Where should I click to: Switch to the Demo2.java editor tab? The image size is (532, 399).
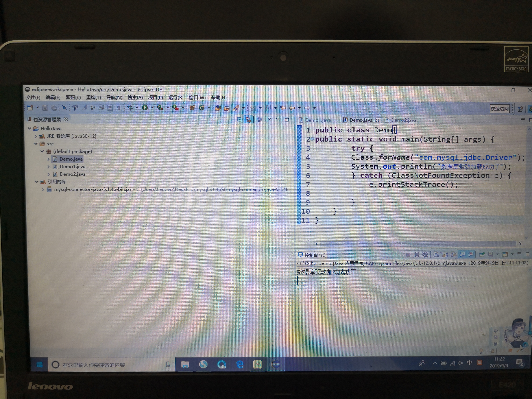[401, 120]
